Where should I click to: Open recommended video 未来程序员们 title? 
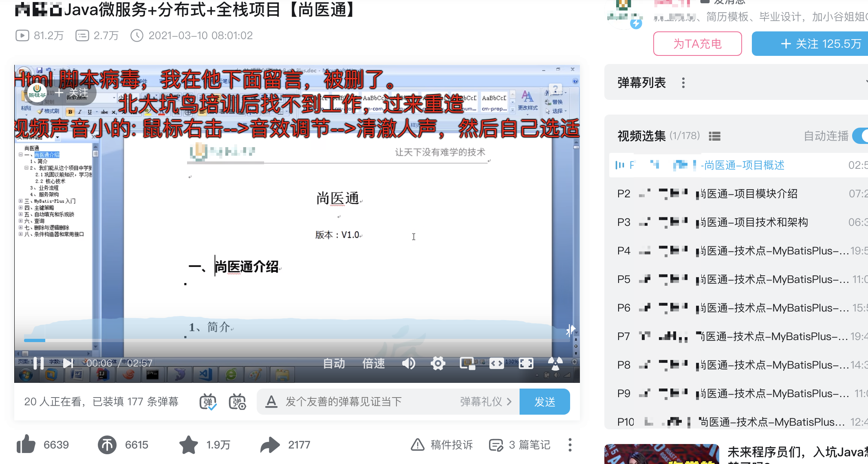798,452
